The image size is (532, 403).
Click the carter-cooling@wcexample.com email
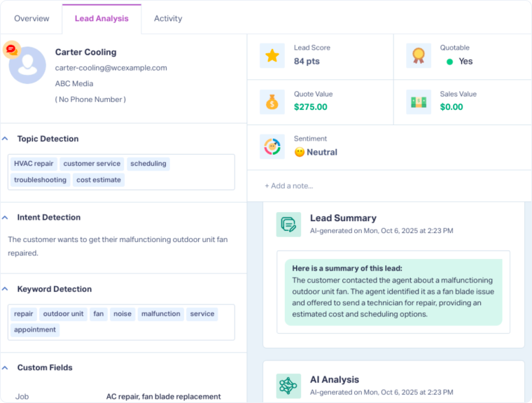coord(111,68)
